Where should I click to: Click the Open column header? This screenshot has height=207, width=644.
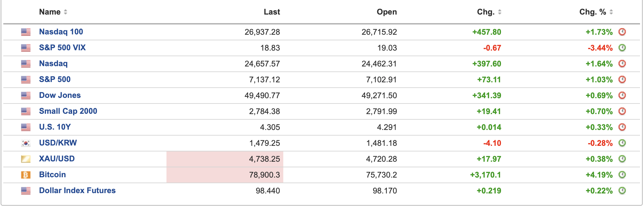(x=387, y=12)
